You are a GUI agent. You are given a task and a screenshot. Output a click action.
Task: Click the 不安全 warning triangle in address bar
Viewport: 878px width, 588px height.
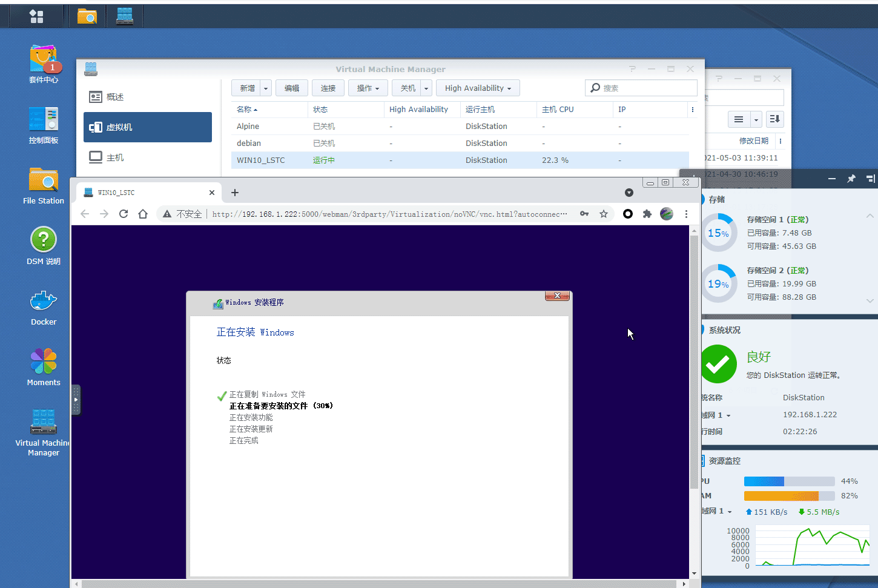pyautogui.click(x=167, y=214)
